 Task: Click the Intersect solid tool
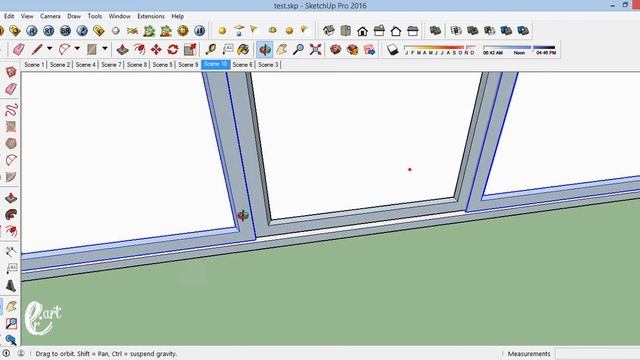click(x=456, y=31)
